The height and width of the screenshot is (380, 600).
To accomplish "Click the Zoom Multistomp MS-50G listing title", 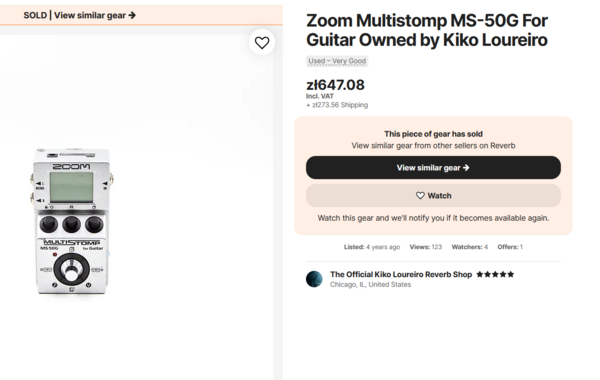I will coord(427,30).
